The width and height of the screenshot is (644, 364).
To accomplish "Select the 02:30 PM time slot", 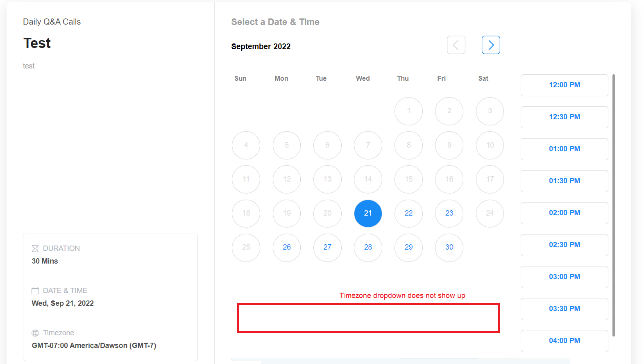I will pyautogui.click(x=564, y=245).
